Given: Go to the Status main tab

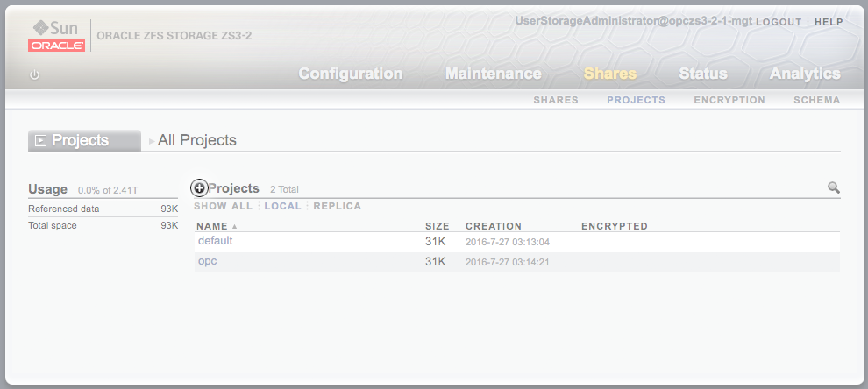Looking at the screenshot, I should click(x=703, y=74).
